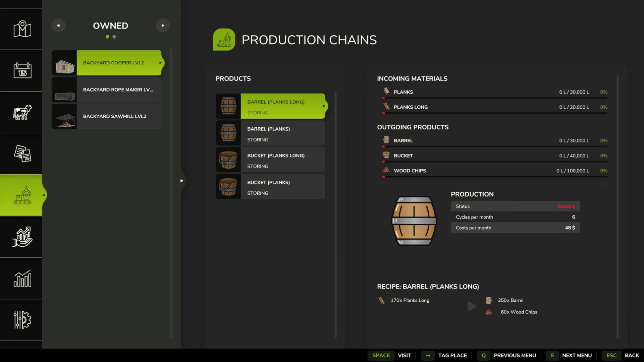Expand the collapsed side panel arrow handle
This screenshot has width=644, height=362.
pyautogui.click(x=182, y=181)
